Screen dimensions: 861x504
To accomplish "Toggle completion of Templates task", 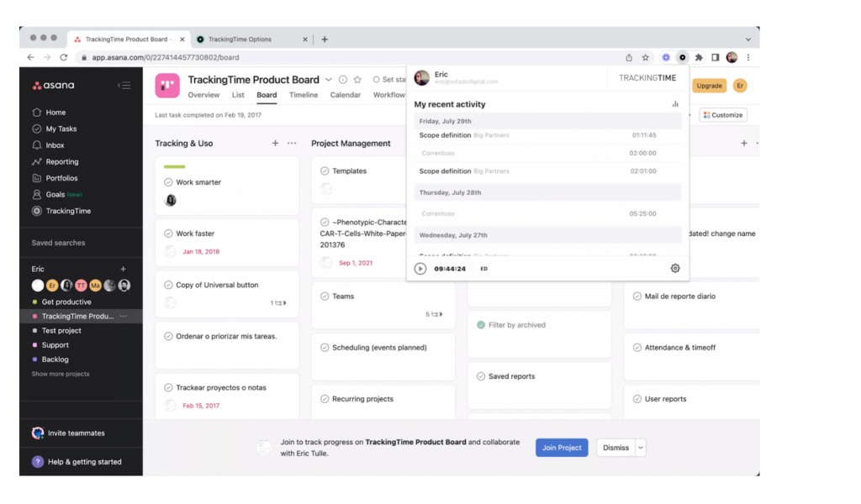I will 325,171.
